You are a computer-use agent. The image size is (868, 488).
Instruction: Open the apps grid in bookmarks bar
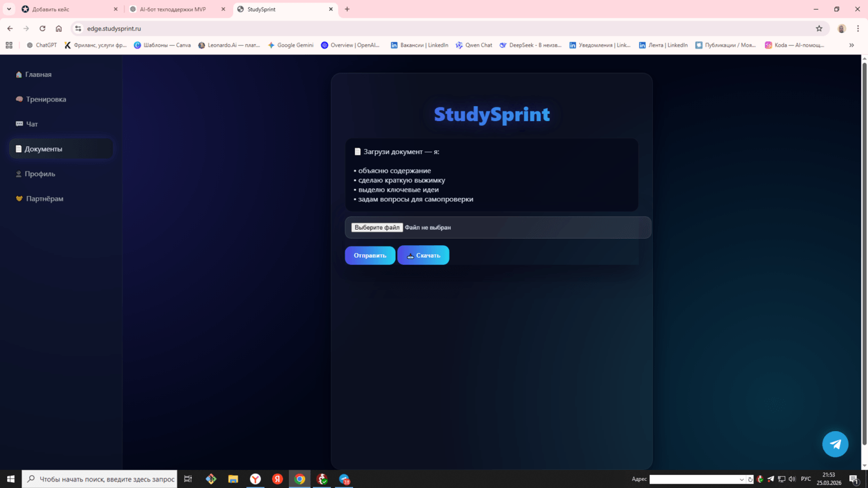(9, 45)
